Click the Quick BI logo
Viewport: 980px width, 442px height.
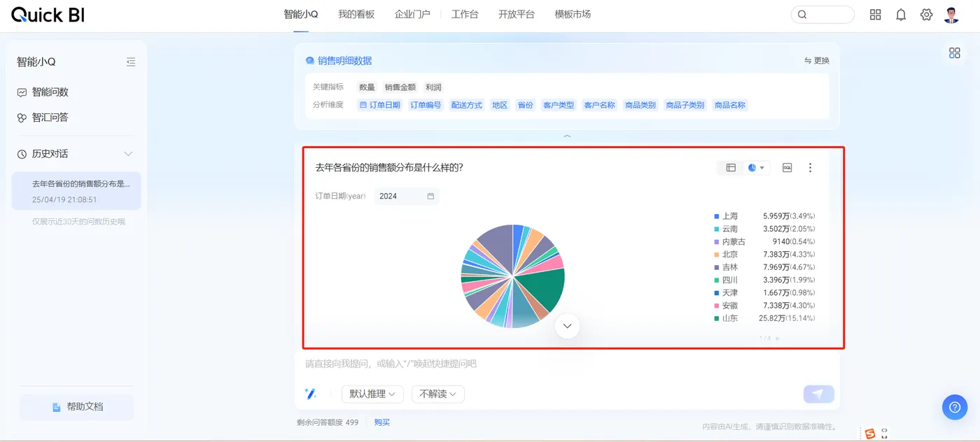[48, 14]
